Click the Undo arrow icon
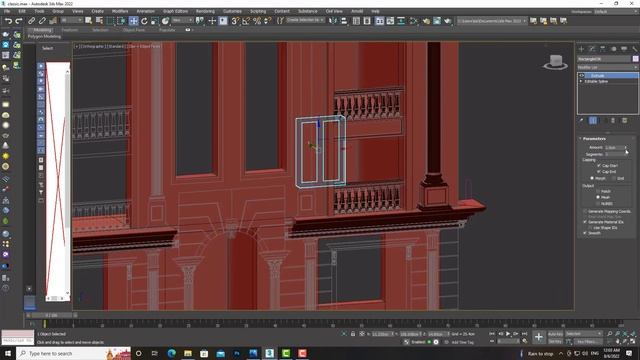Viewport: 640px width, 360px height. (x=8, y=21)
